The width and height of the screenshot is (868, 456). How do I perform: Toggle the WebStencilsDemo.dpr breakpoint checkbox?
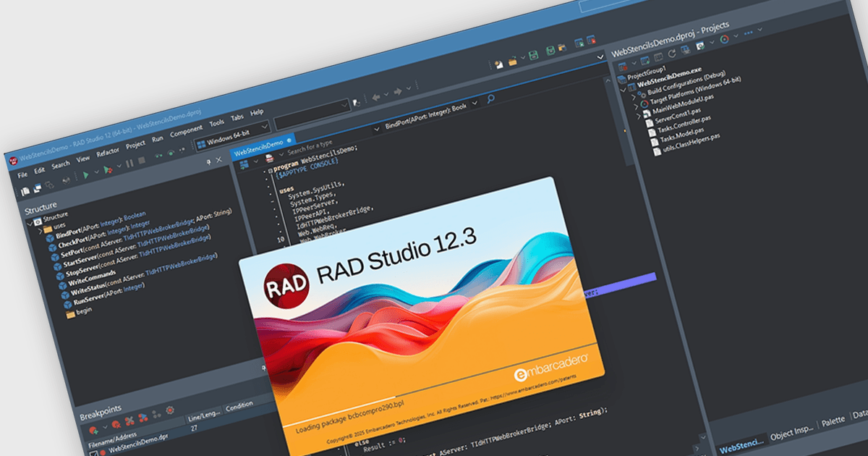(x=94, y=453)
